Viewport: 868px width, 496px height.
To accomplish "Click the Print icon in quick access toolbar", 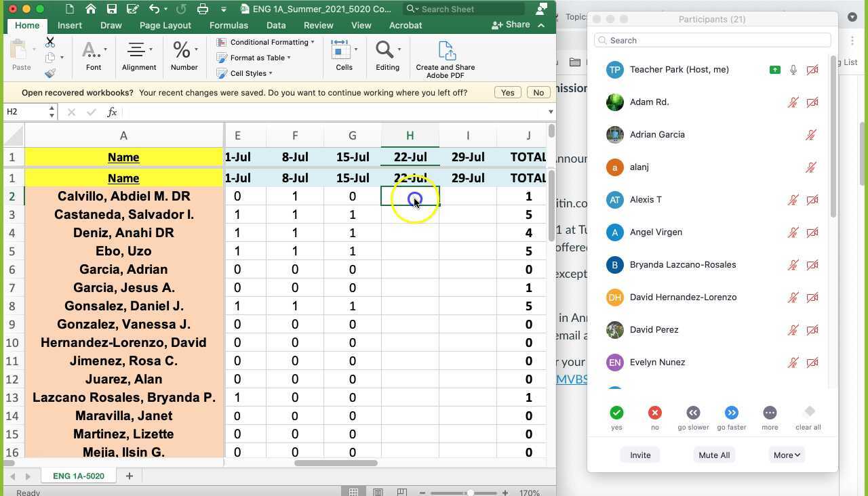I will pyautogui.click(x=202, y=9).
